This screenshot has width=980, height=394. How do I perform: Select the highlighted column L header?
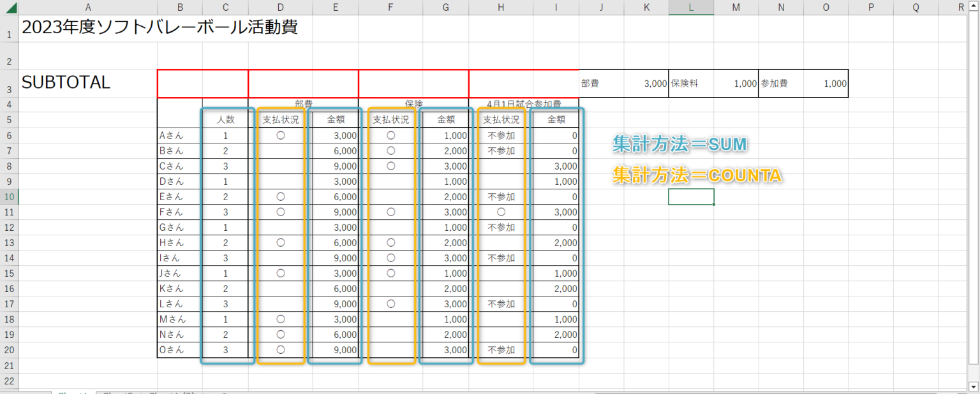click(x=691, y=6)
